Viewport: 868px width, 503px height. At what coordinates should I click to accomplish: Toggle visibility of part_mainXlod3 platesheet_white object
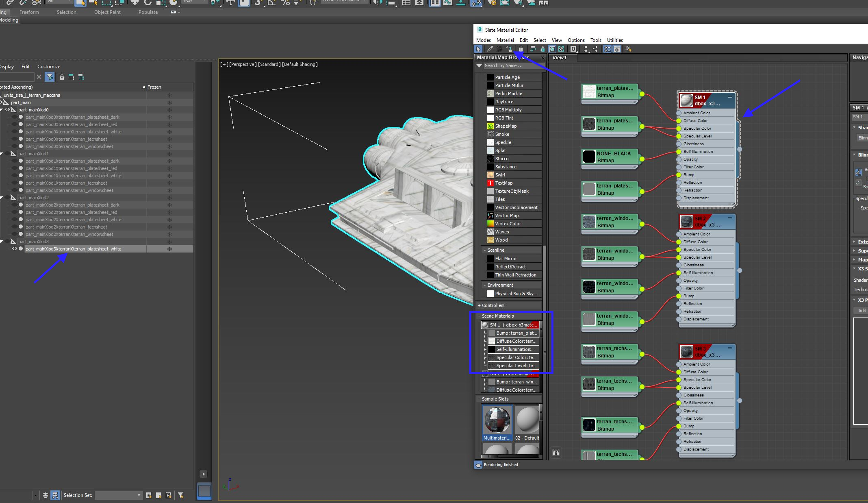15,249
